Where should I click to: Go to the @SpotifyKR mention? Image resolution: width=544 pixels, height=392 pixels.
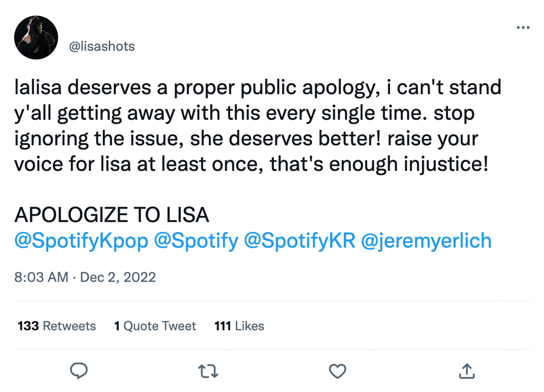pyautogui.click(x=300, y=241)
